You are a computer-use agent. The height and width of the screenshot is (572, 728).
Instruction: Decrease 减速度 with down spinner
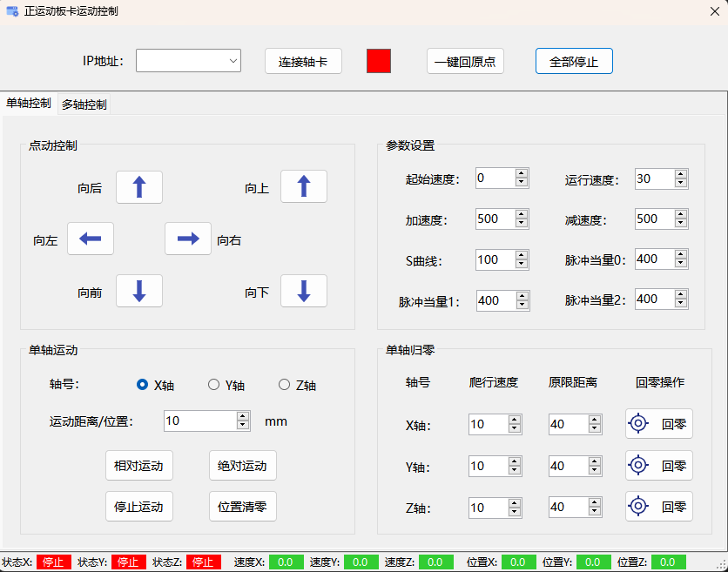pyautogui.click(x=681, y=224)
